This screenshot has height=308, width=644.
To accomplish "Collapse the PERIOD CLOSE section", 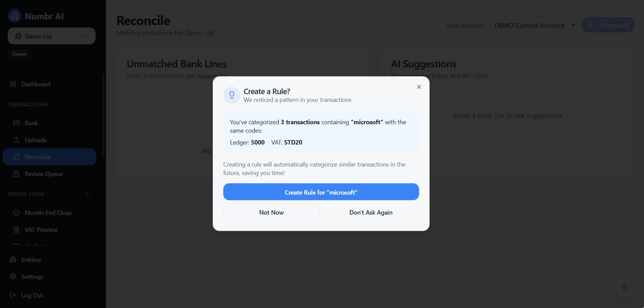I will click(87, 194).
